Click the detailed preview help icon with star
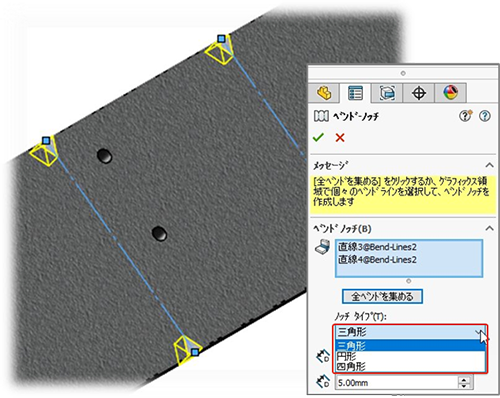Viewport: 500px width, 398px height. click(x=466, y=116)
